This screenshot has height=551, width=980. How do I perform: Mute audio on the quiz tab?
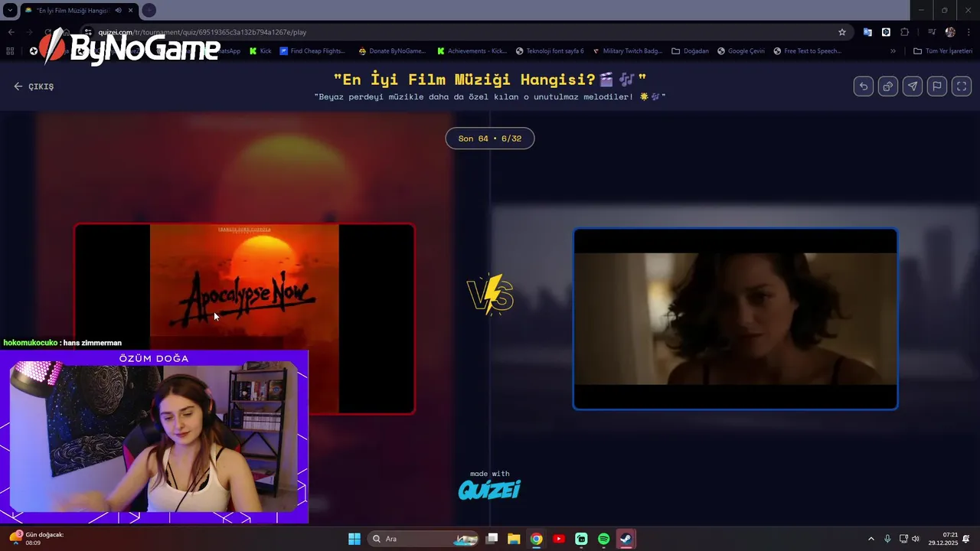click(x=118, y=10)
